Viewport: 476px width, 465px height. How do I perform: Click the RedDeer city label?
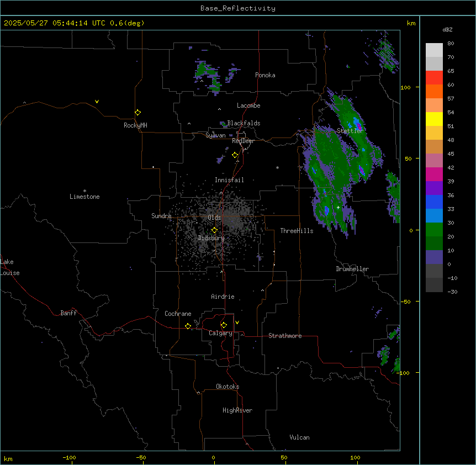pos(243,141)
